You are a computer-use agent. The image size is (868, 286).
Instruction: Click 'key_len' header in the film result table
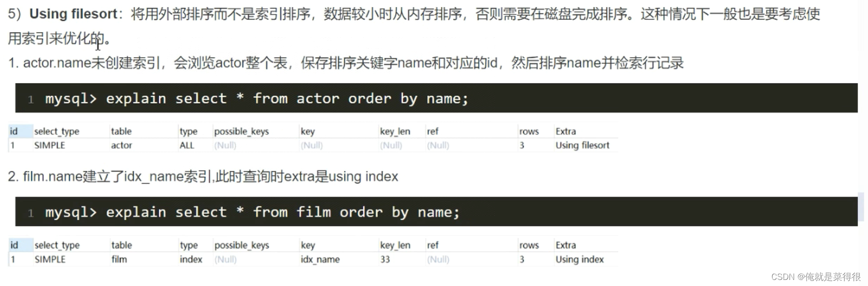coord(395,246)
